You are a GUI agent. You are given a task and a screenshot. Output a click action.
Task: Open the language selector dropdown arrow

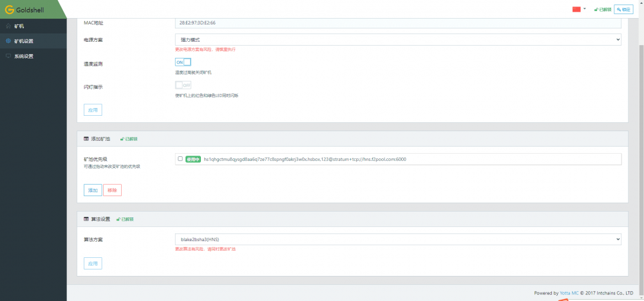[x=585, y=8]
